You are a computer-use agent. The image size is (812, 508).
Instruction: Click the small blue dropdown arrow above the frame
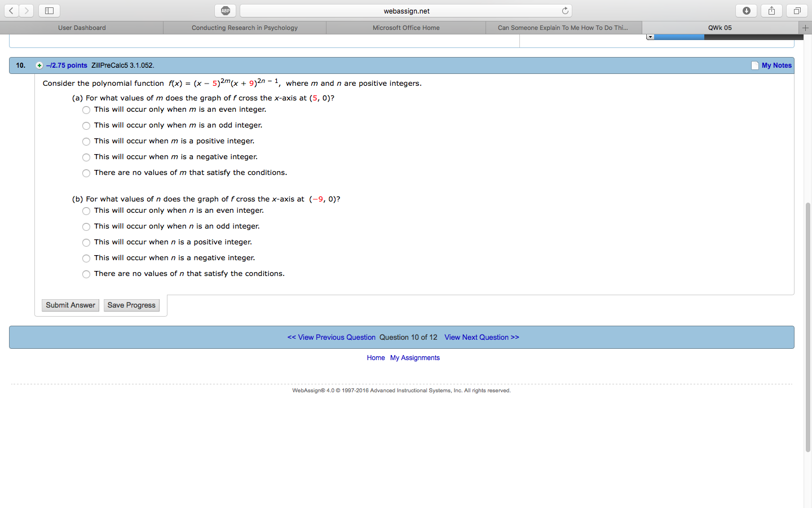(651, 36)
